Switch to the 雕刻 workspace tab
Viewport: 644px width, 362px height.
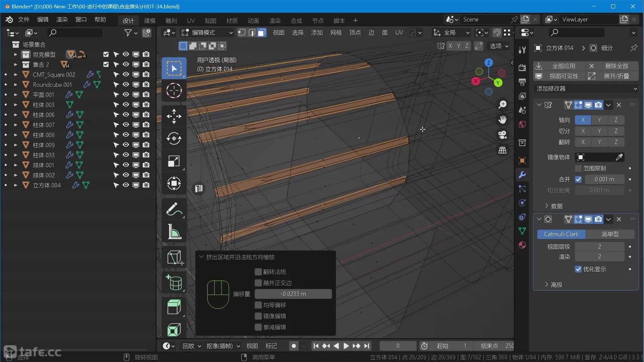tap(171, 20)
